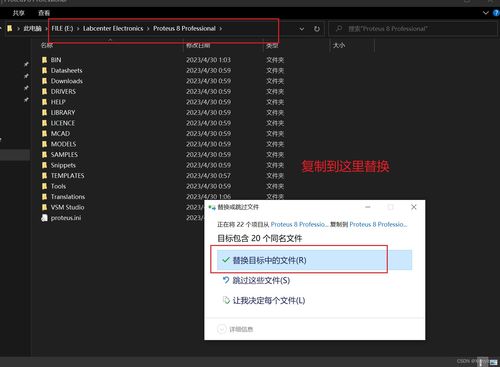Select the LIBRARY folder icon

pyautogui.click(x=44, y=113)
